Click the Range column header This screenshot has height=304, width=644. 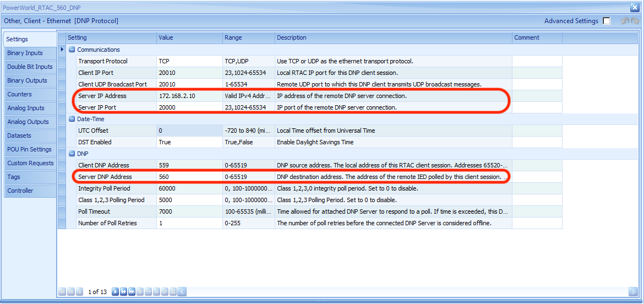coord(248,38)
